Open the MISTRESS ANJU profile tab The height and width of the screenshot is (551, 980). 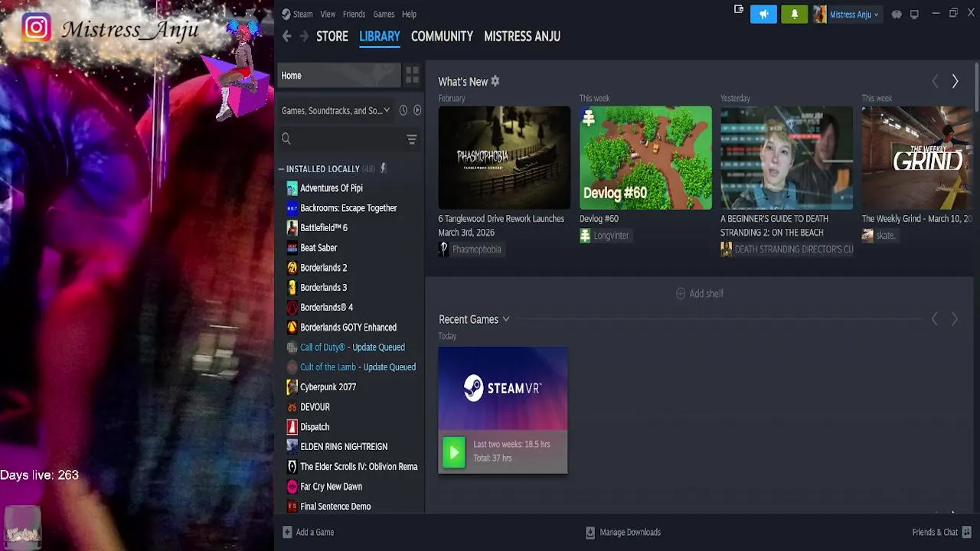[522, 36]
